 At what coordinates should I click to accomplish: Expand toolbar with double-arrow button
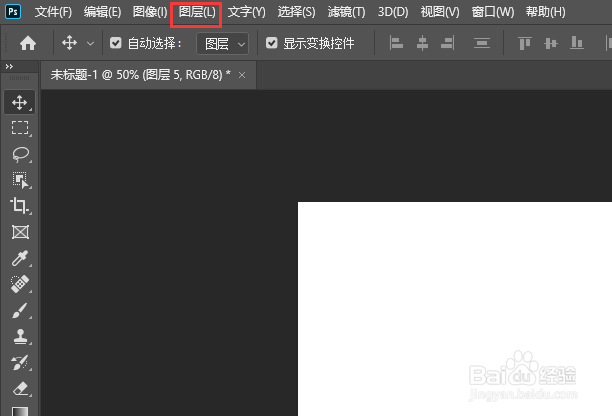pyautogui.click(x=9, y=67)
